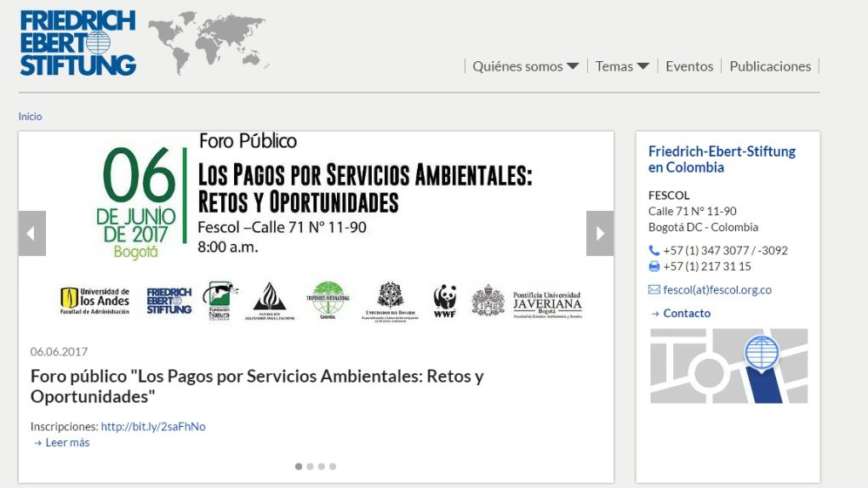Advance to the next slide arrow
Screen dimensions: 868x488
point(600,234)
